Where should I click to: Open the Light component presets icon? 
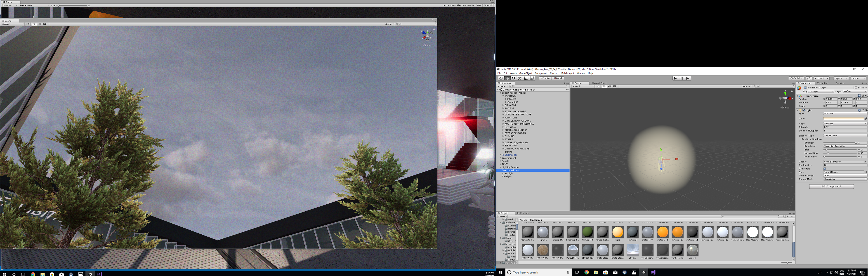click(863, 110)
